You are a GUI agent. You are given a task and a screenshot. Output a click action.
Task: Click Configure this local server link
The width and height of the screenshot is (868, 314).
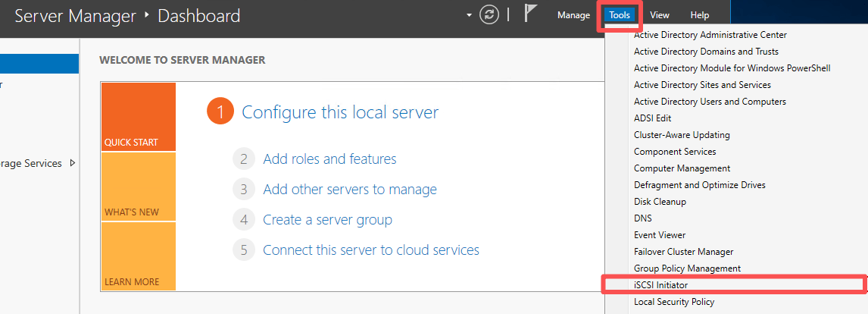pos(340,112)
